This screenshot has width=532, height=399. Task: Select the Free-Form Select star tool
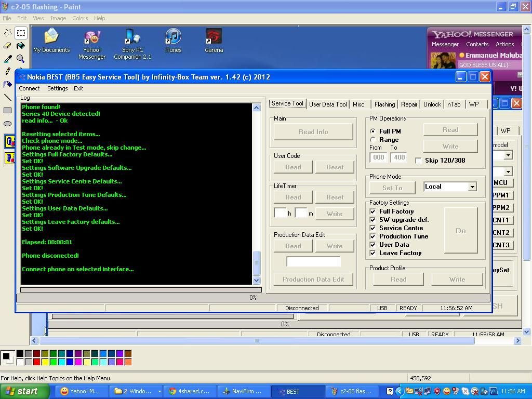(x=8, y=33)
